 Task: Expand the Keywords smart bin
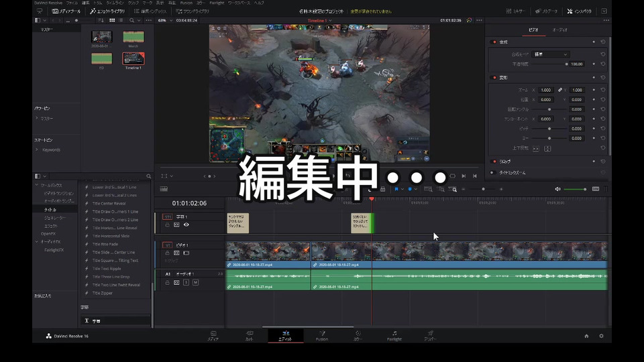36,149
